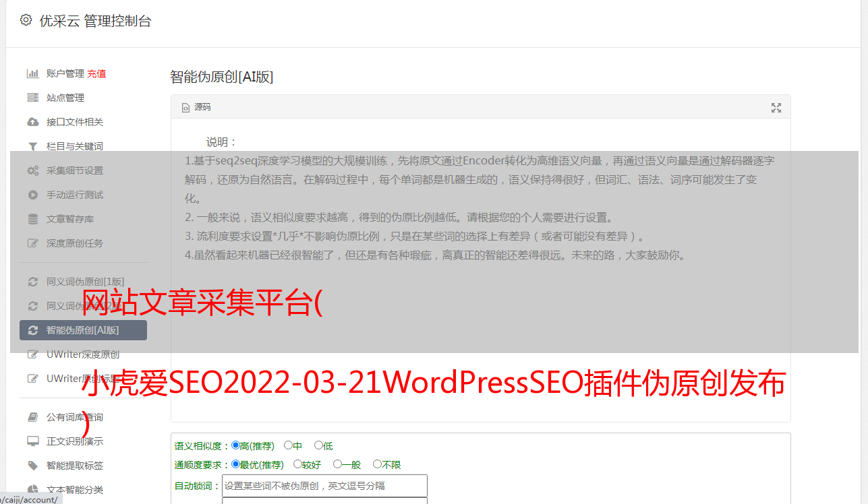Click the server icon for 站点管理

[32, 98]
